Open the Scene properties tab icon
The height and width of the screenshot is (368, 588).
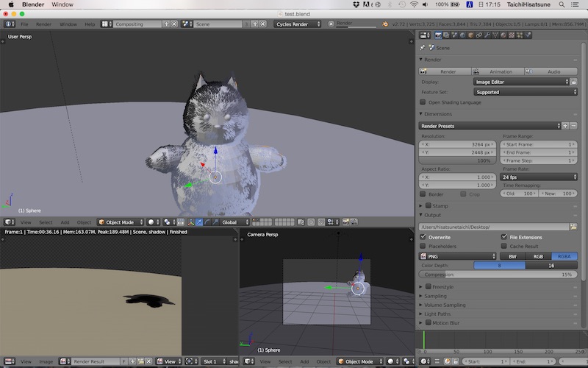tap(454, 35)
